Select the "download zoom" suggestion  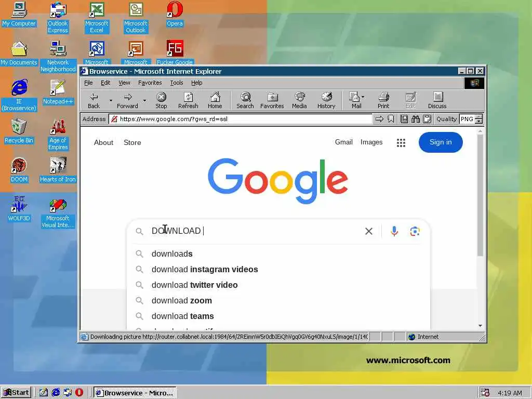tap(278, 301)
